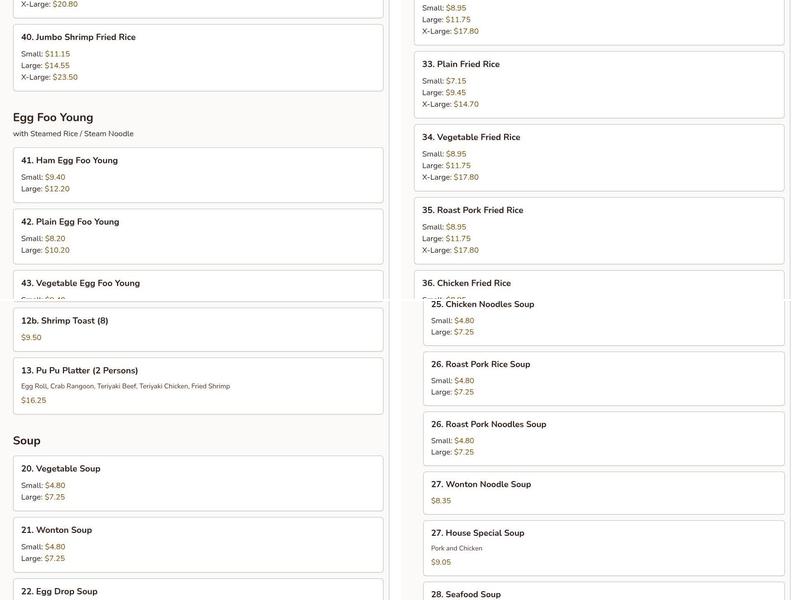The height and width of the screenshot is (600, 800).
Task: Click the Egg Foo Young section heading
Action: (x=53, y=117)
